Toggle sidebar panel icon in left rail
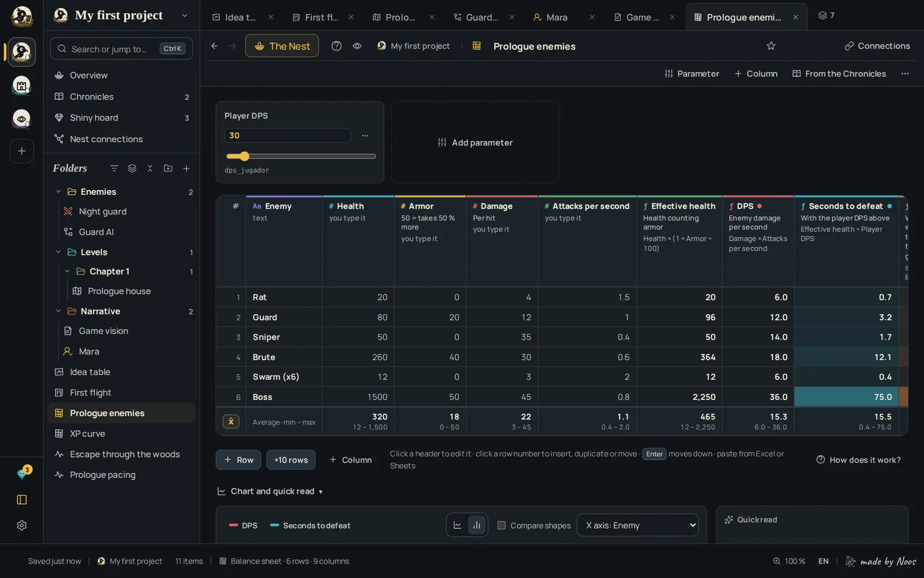Viewport: 924px width, 578px height. 22,499
